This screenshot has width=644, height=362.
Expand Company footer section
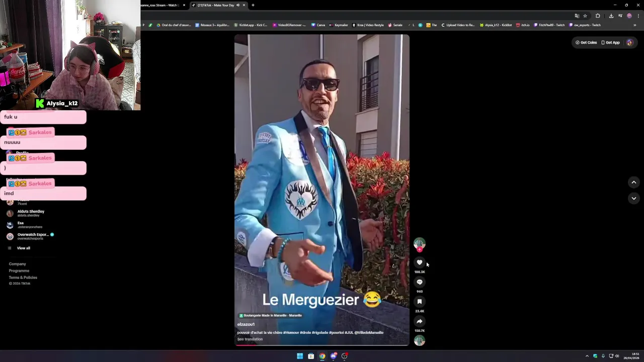[x=17, y=264]
